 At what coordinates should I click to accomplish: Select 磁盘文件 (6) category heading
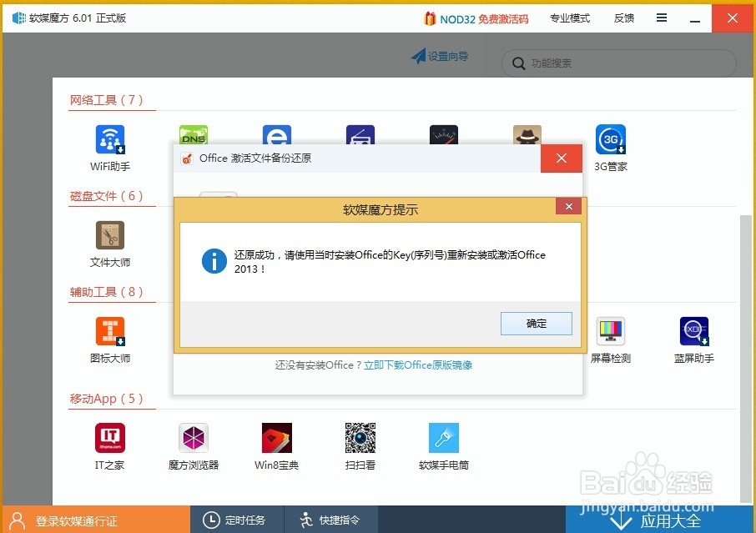click(x=107, y=196)
